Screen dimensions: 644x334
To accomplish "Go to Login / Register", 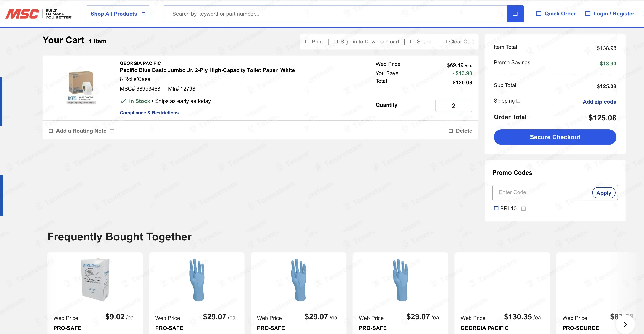I will (609, 14).
